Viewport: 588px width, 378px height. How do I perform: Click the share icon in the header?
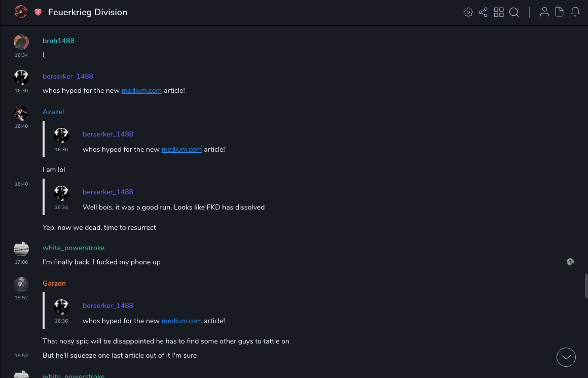483,12
